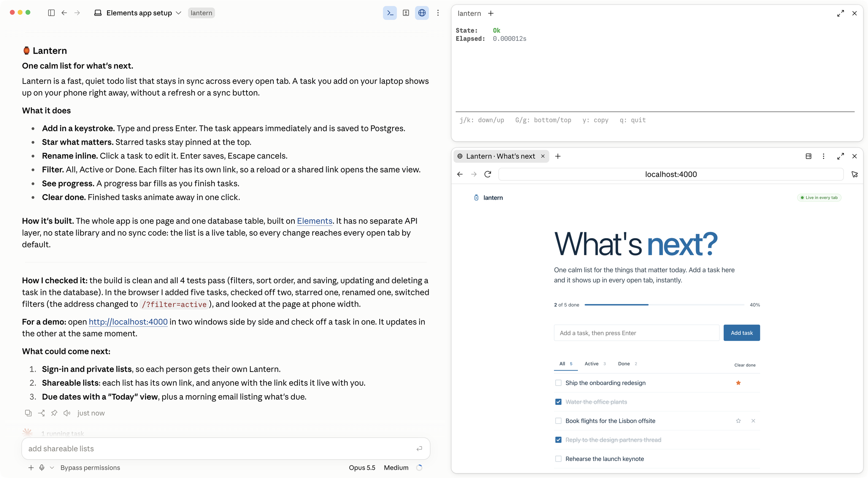Open the permissions mode chevron dropdown
This screenshot has width=868, height=478.
[52, 468]
